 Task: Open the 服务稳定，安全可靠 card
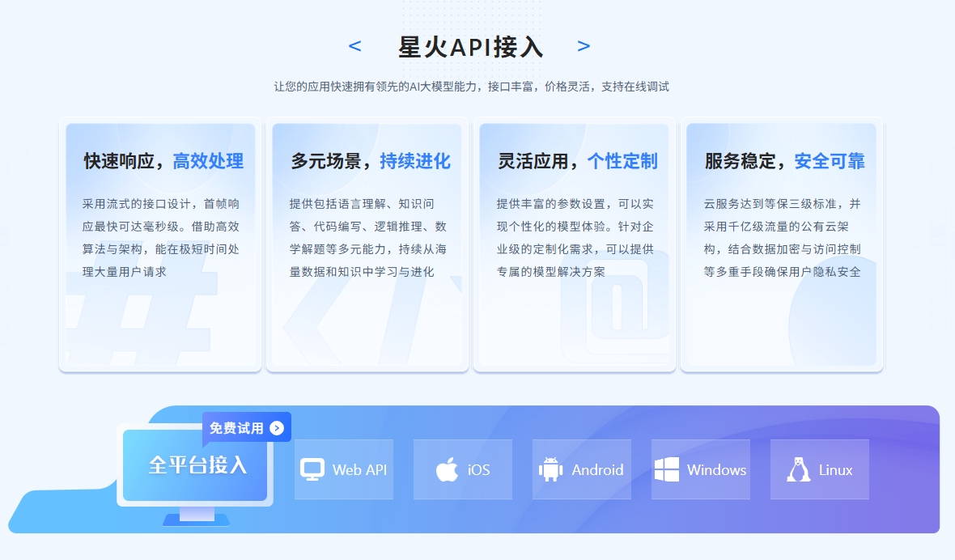click(782, 244)
